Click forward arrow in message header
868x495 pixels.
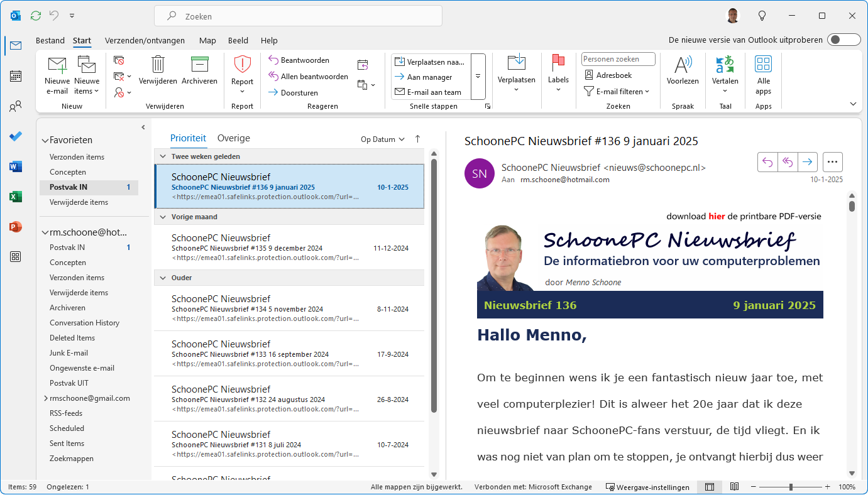pos(808,162)
